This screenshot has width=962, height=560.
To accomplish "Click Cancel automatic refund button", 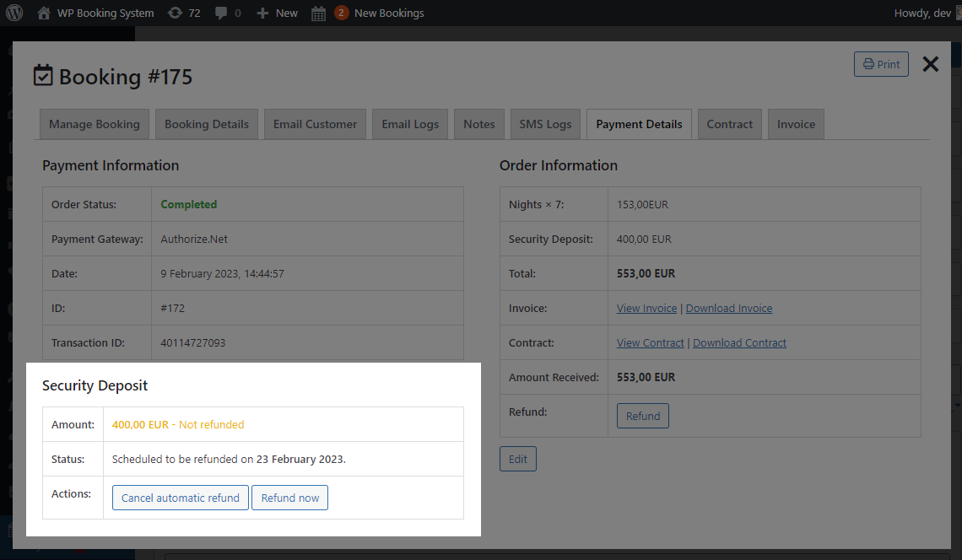I will point(181,498).
